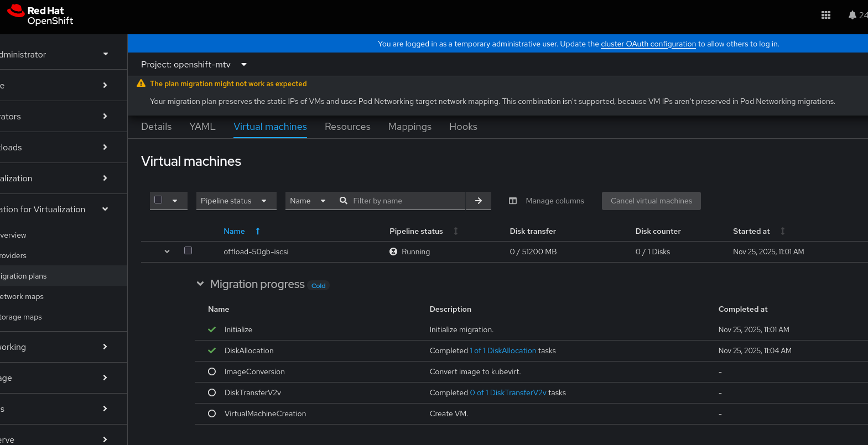Switch to the YAML tab
868x445 pixels.
202,127
